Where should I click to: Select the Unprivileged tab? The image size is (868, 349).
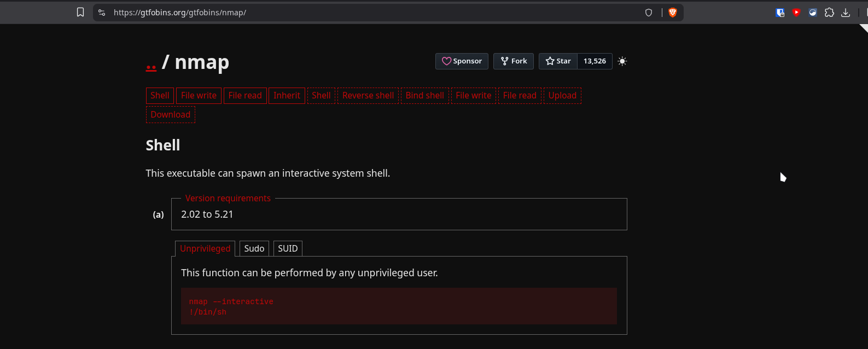[x=205, y=248]
